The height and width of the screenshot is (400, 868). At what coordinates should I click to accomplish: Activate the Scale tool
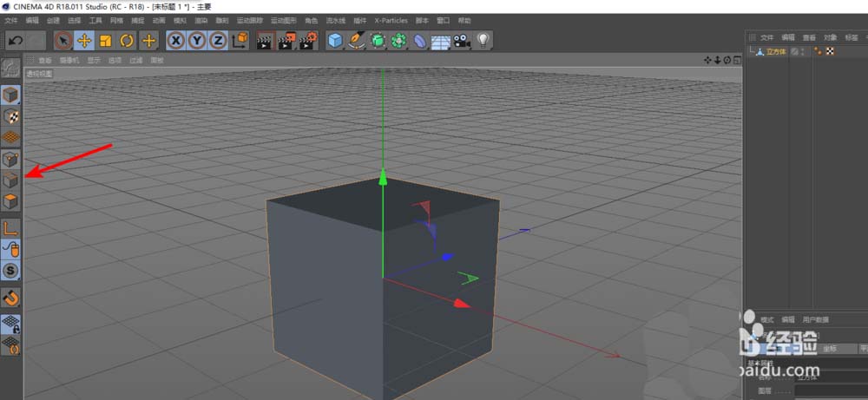(106, 40)
